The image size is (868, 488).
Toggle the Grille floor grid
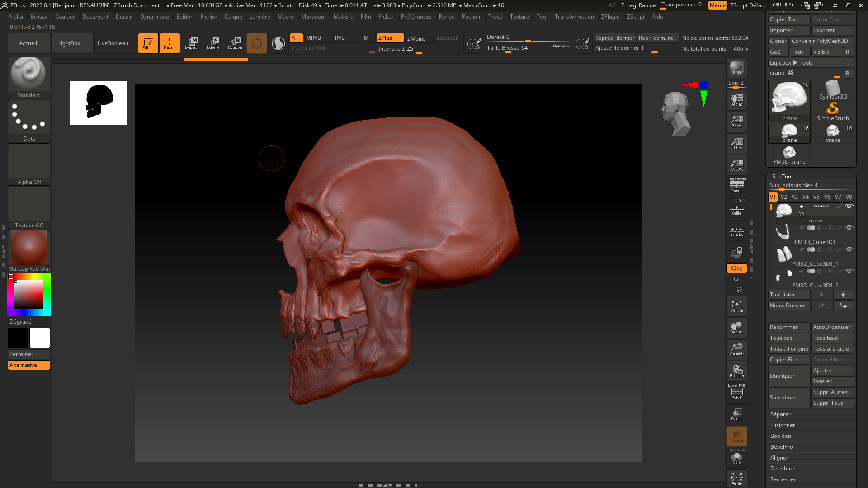pos(737,209)
